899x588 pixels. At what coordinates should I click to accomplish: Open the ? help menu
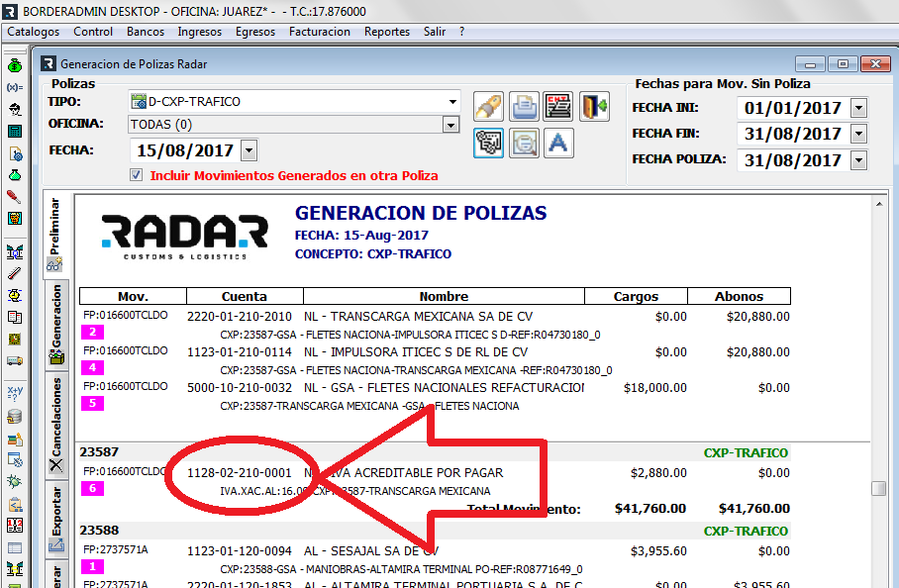[461, 32]
